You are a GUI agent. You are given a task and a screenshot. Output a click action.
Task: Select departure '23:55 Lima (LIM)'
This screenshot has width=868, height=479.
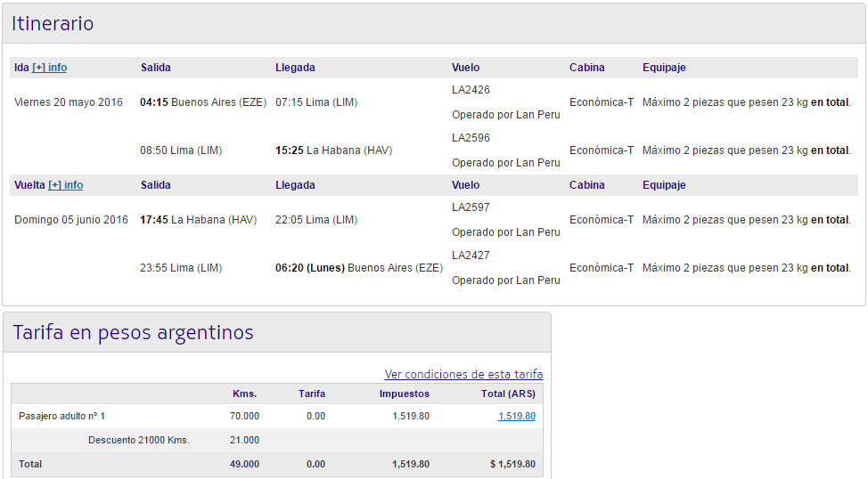point(181,268)
